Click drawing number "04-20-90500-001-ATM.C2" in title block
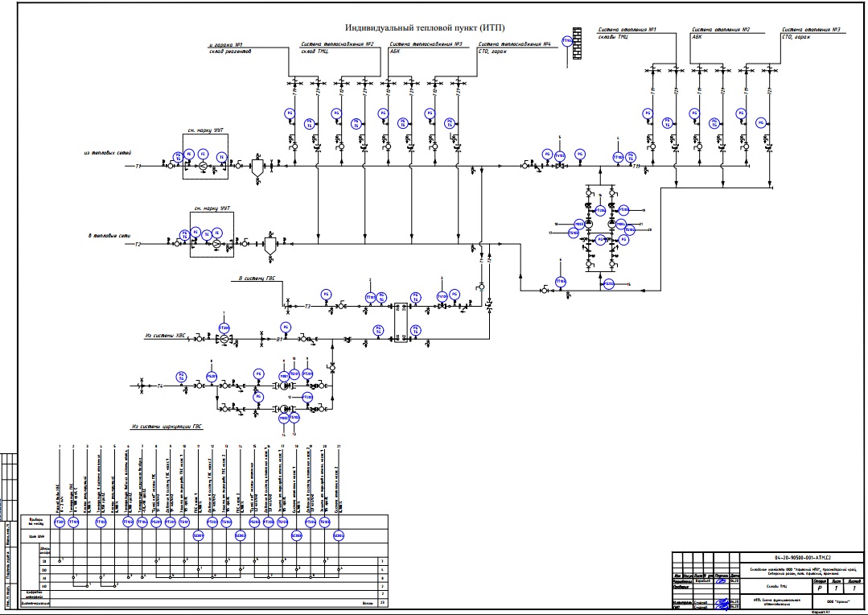The width and height of the screenshot is (868, 615). pyautogui.click(x=803, y=558)
